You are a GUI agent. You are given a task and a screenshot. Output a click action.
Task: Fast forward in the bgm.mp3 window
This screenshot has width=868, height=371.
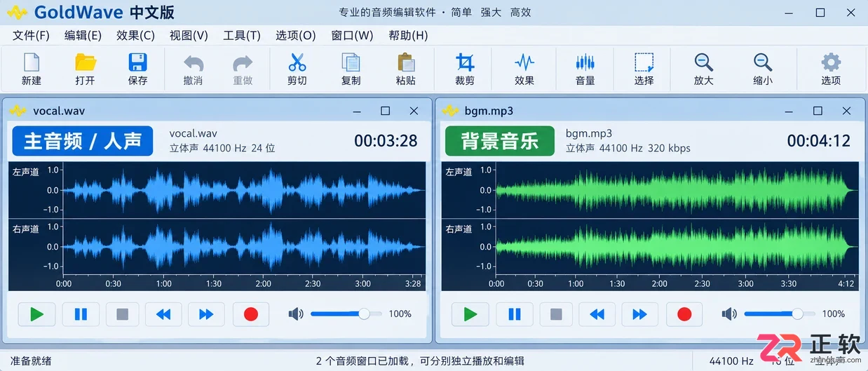(639, 314)
